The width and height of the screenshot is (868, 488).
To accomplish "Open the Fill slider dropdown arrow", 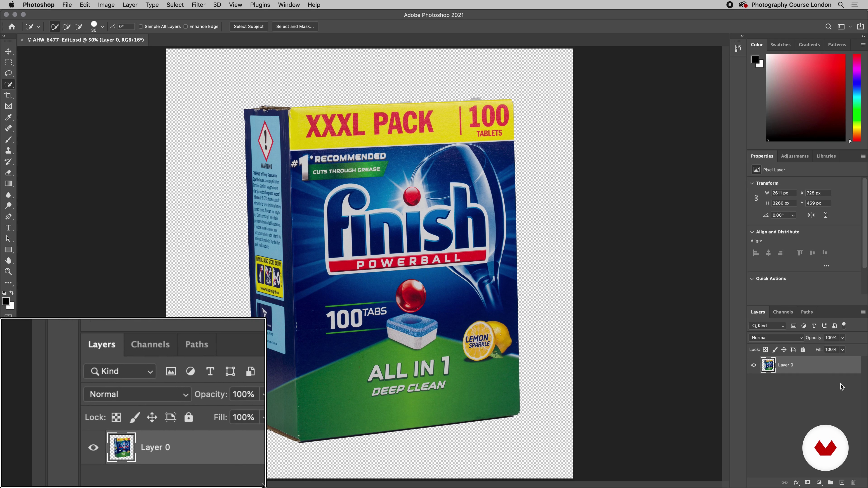I will 842,350.
